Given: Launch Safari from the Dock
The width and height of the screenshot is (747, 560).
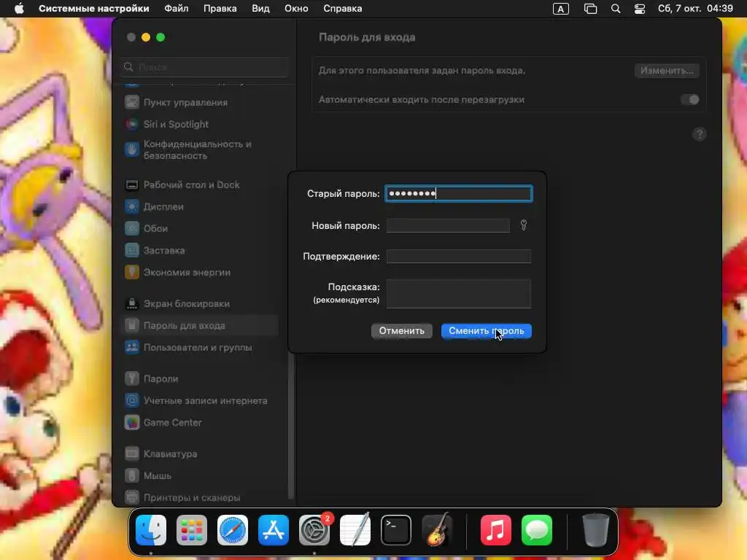Looking at the screenshot, I should 233,530.
